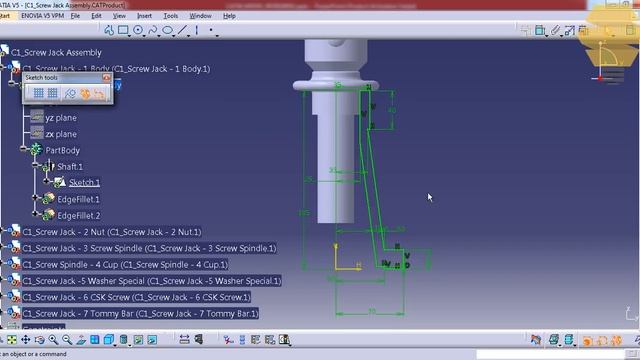Click the Normal View icon
This screenshot has height=360, width=640.
click(x=81, y=340)
